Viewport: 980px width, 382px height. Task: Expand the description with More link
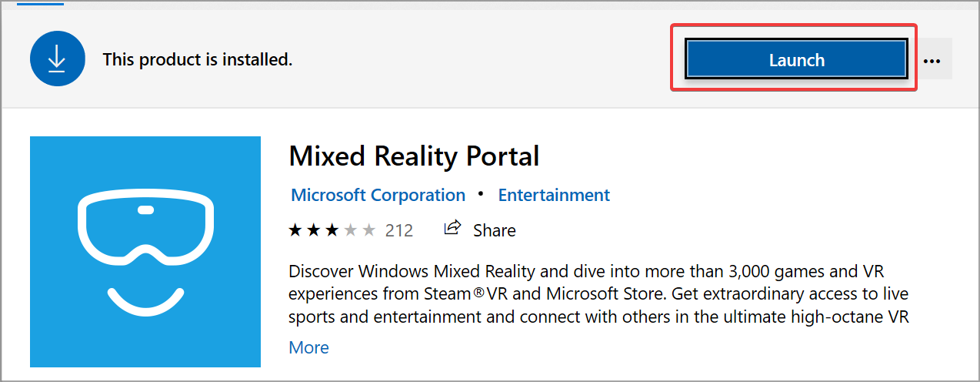click(x=309, y=347)
